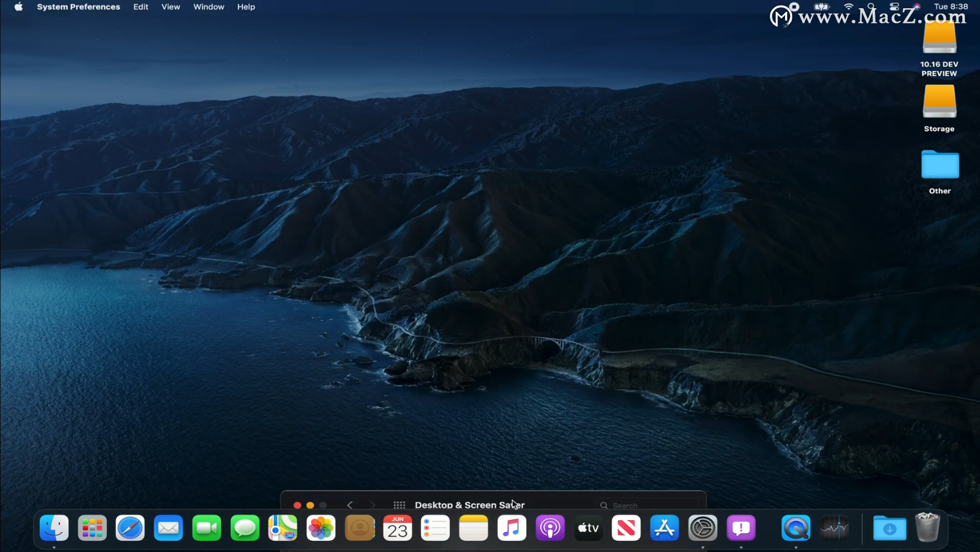Click the Tue 8:38 clock
Viewport: 980px width, 552px height.
951,6
